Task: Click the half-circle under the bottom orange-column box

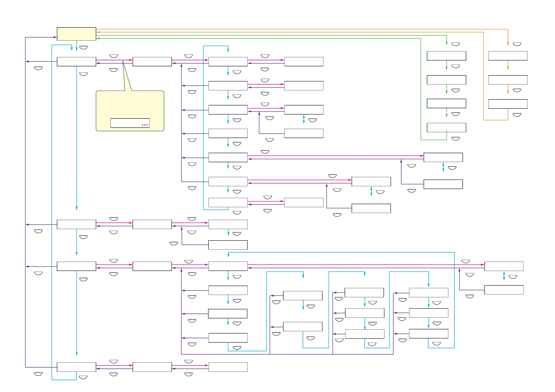Action: coord(517,115)
